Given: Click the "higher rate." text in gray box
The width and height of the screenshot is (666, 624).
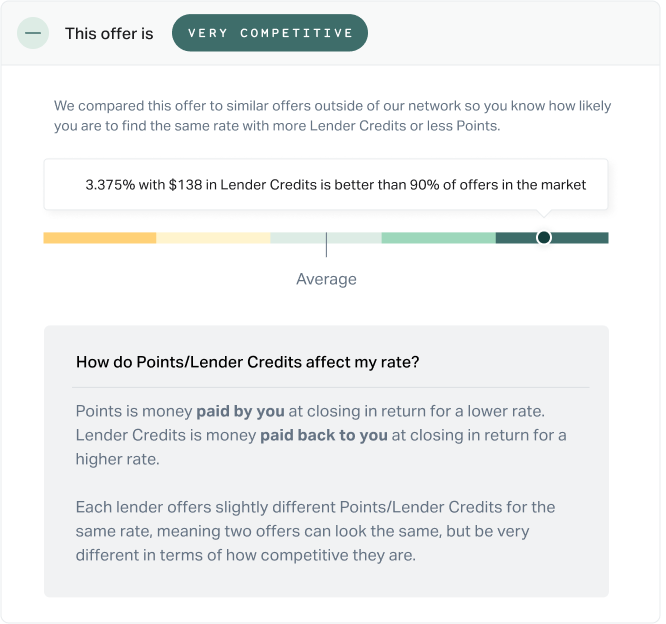Looking at the screenshot, I should 118,459.
